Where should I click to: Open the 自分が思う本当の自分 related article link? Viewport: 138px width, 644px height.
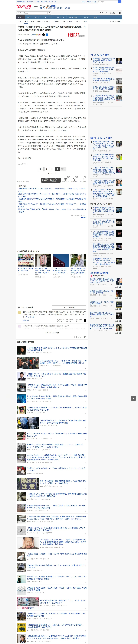pyautogui.click(x=51, y=190)
